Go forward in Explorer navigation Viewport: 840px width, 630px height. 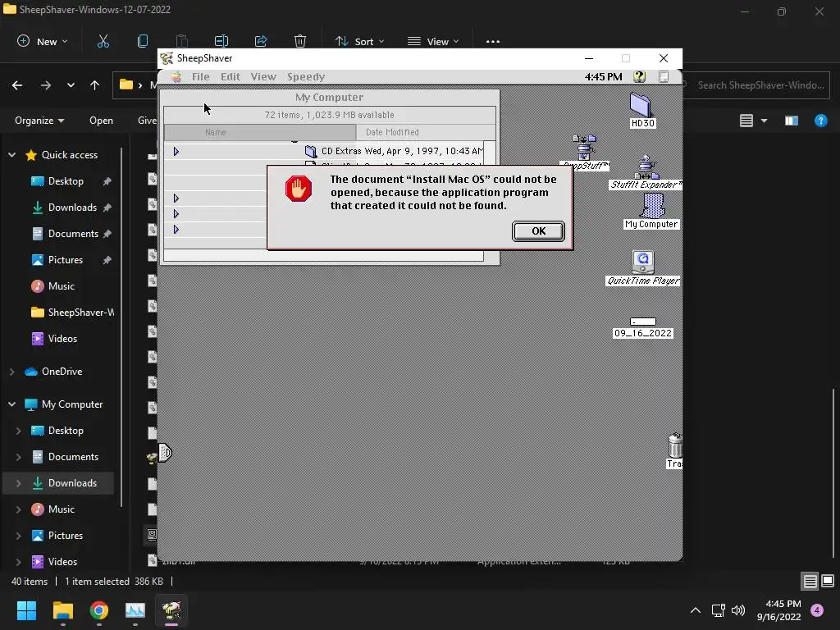pos(46,85)
